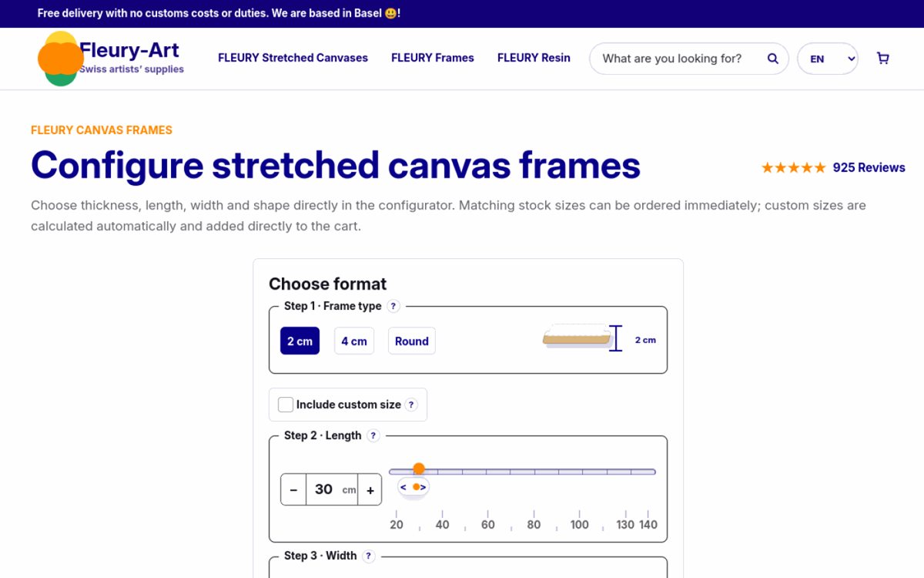The width and height of the screenshot is (924, 578).
Task: Click the 40 tick label on length scale
Action: coord(442,525)
